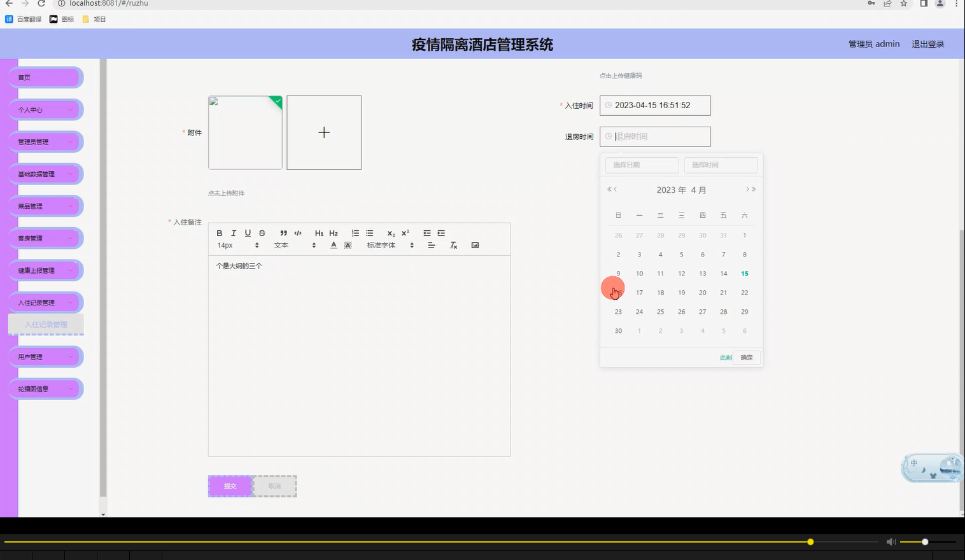The width and height of the screenshot is (965, 560).
Task: Apply strikethrough formatting
Action: click(x=262, y=232)
